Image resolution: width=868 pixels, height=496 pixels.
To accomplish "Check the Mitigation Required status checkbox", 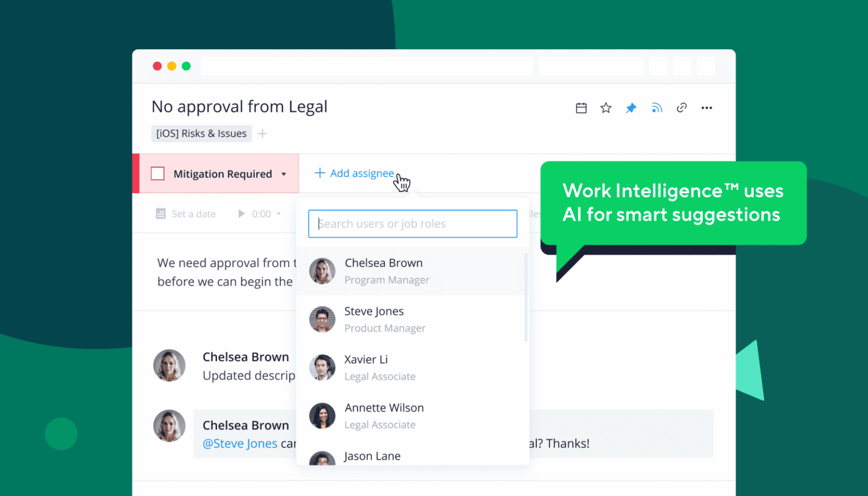I will pos(158,174).
